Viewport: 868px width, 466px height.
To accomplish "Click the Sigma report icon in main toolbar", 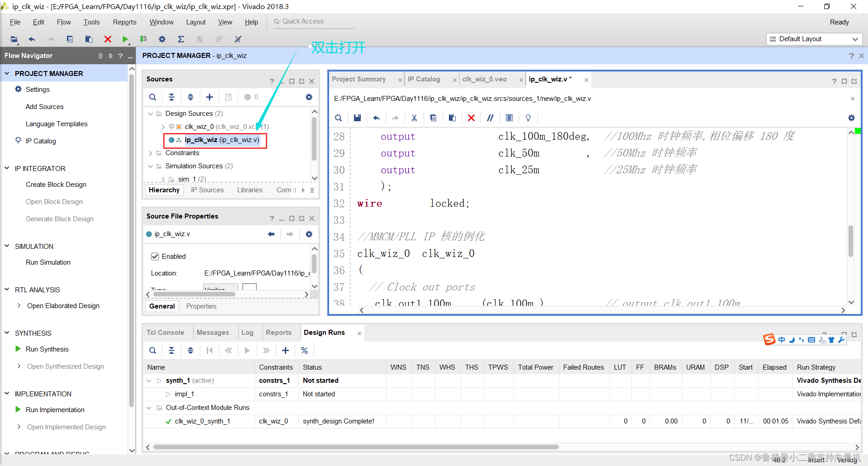I will pos(181,39).
